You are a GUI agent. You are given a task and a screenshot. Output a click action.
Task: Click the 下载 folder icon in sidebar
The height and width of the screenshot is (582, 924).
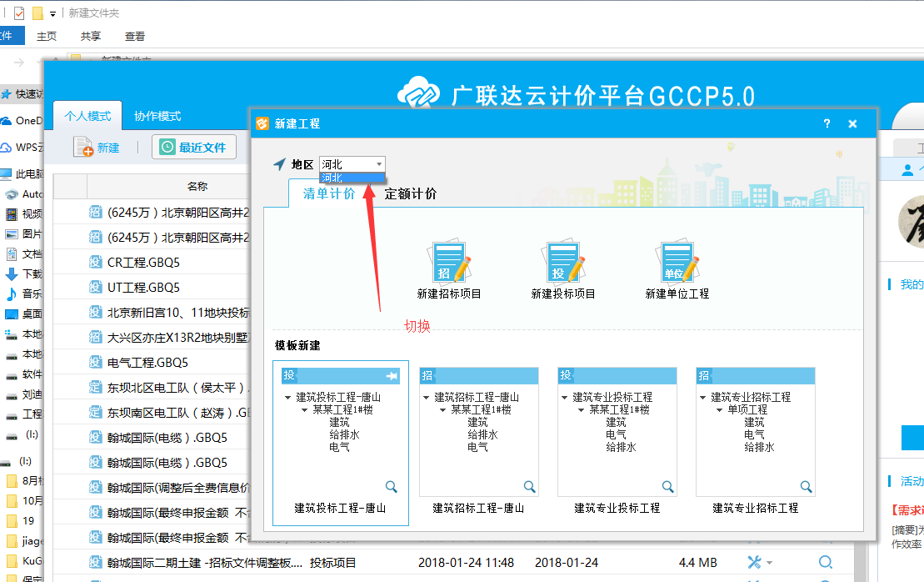pos(11,273)
